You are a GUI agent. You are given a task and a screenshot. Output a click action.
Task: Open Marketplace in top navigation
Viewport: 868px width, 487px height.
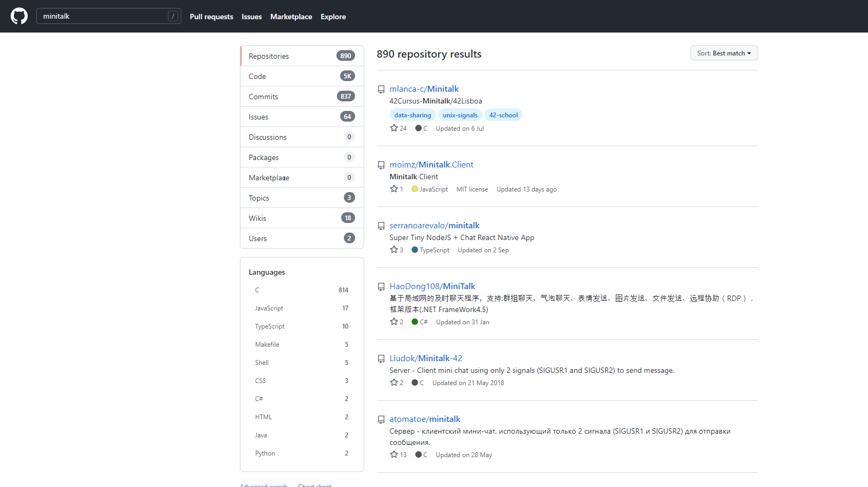[291, 17]
